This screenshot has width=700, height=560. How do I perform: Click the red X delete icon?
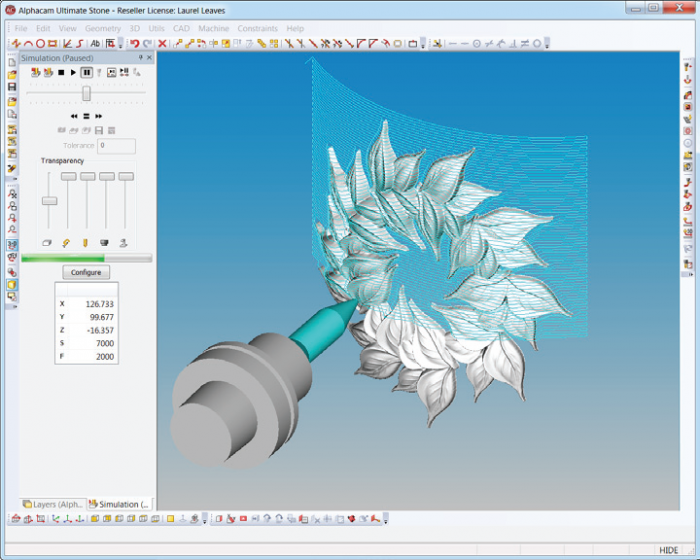pyautogui.click(x=162, y=43)
